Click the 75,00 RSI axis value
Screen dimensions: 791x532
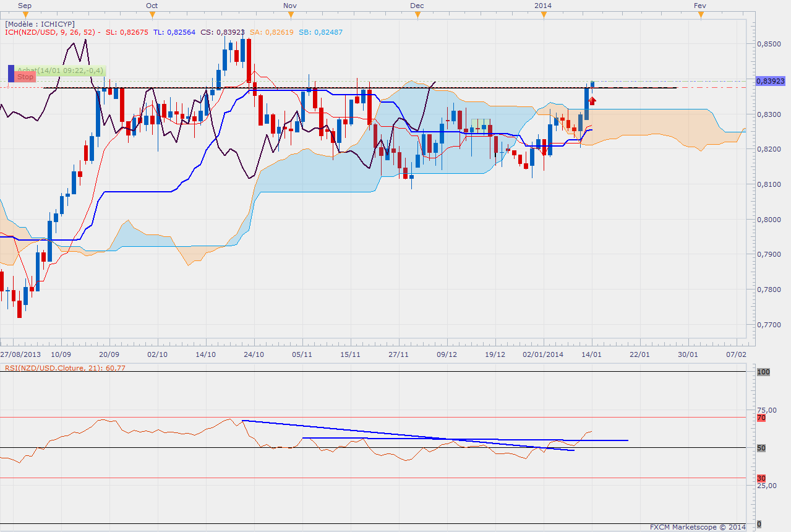point(767,410)
